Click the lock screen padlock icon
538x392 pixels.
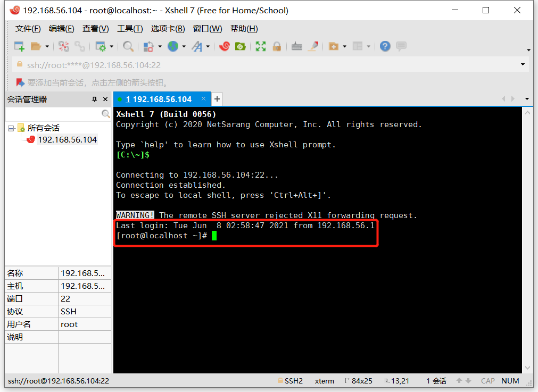pos(277,46)
